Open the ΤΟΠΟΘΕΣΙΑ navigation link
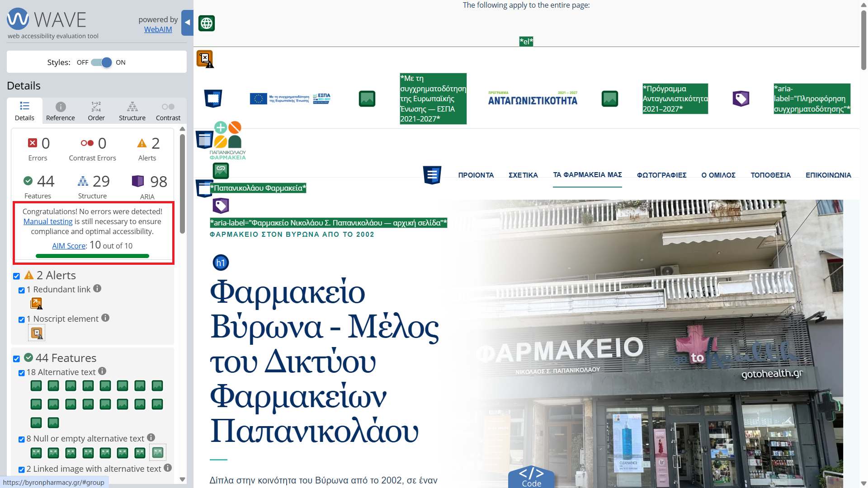This screenshot has width=868, height=488. tap(770, 175)
